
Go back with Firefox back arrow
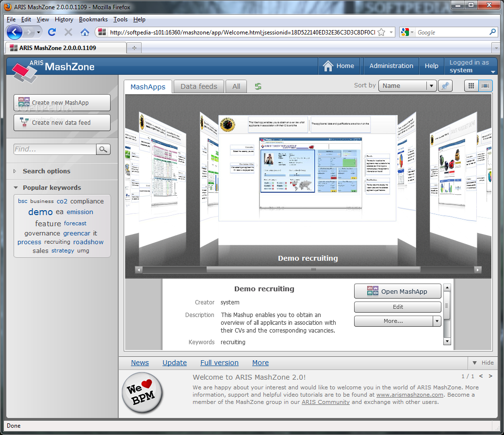click(x=14, y=32)
